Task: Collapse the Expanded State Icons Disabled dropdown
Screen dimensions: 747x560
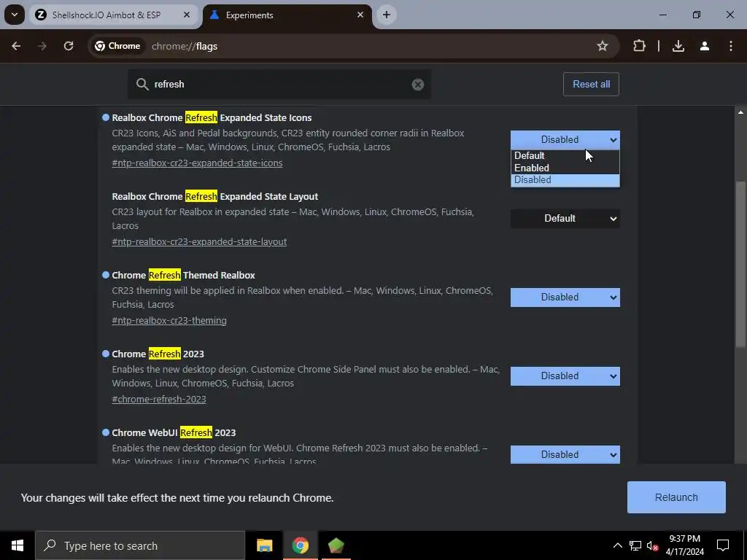Action: tap(565, 140)
